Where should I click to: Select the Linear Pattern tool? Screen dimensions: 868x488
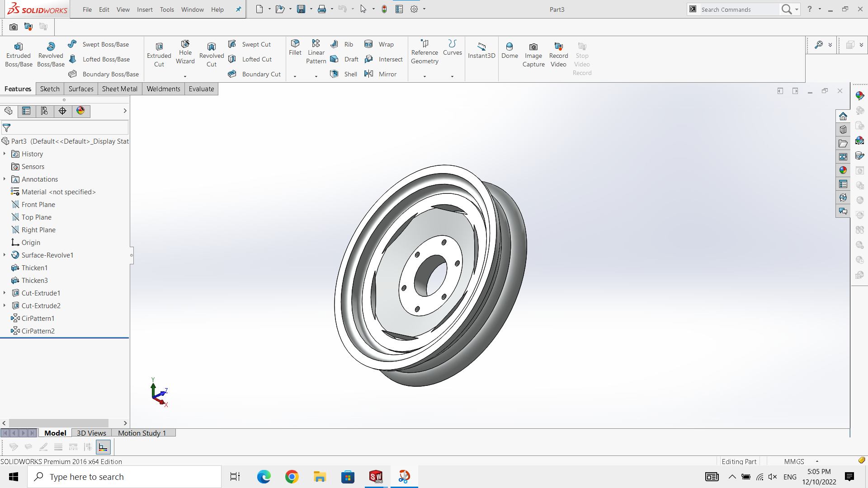click(316, 52)
